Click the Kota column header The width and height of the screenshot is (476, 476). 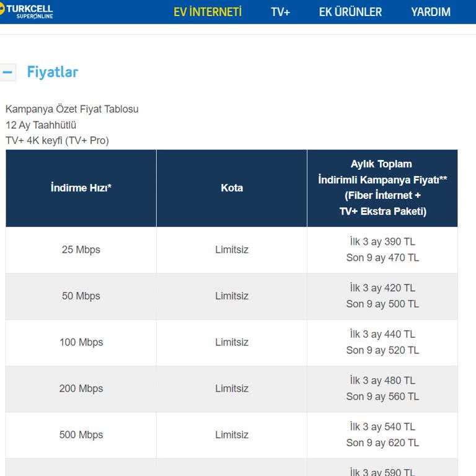coord(232,188)
